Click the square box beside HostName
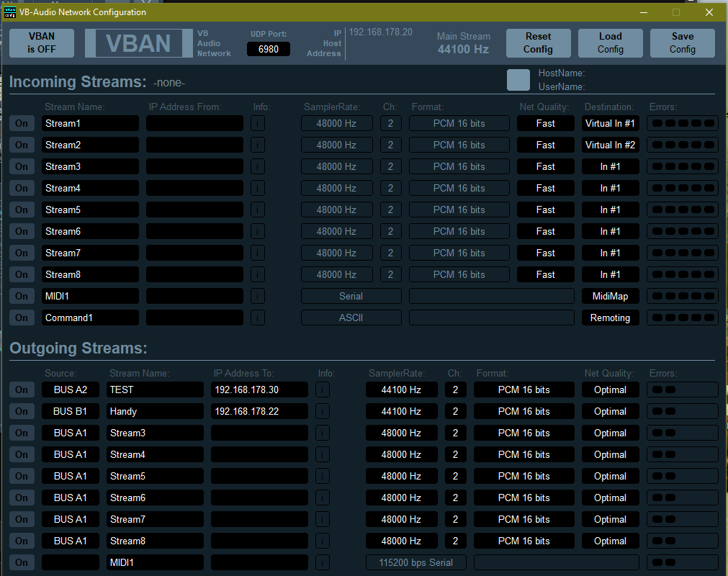The width and height of the screenshot is (728, 576). pyautogui.click(x=518, y=80)
